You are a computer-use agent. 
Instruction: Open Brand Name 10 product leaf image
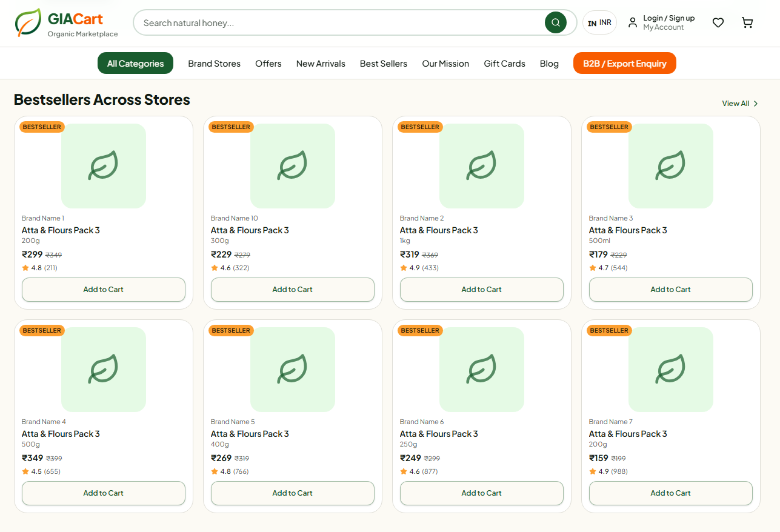tap(293, 166)
